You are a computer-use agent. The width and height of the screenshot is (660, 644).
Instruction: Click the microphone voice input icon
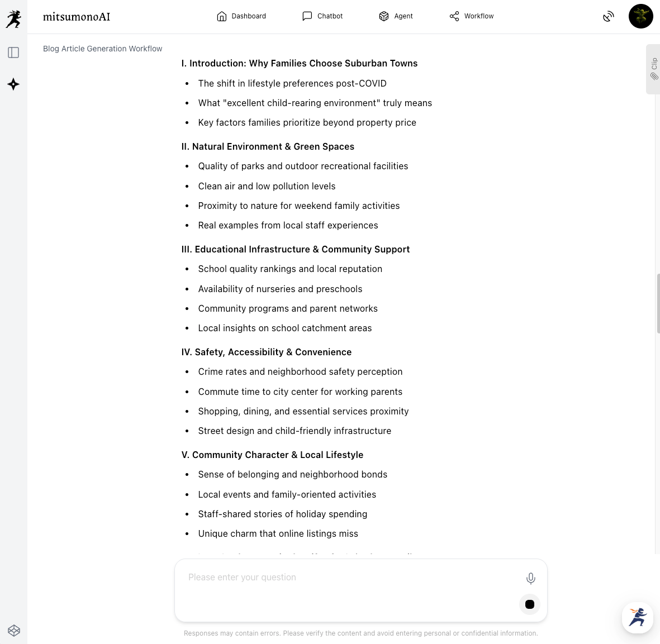click(530, 579)
